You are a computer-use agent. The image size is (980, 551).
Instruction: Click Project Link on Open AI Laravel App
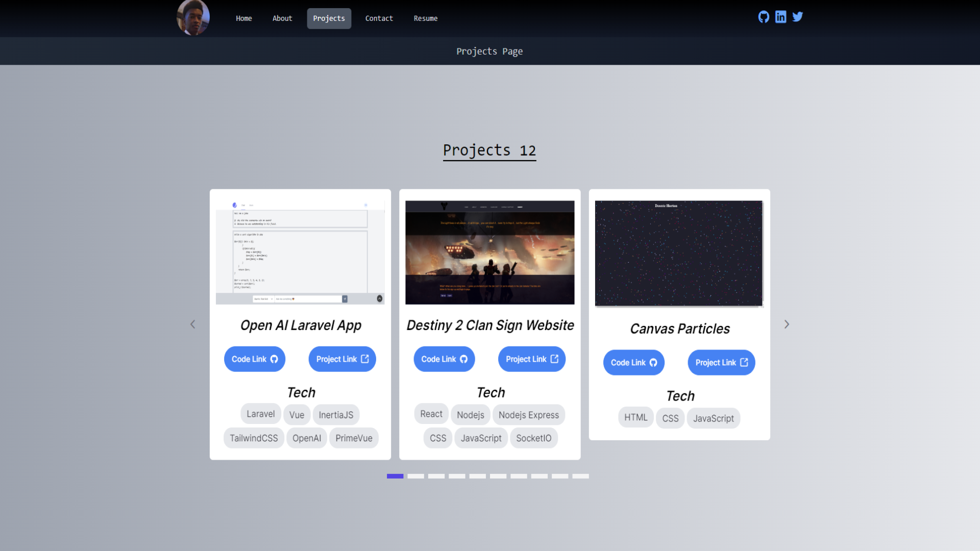click(x=341, y=359)
